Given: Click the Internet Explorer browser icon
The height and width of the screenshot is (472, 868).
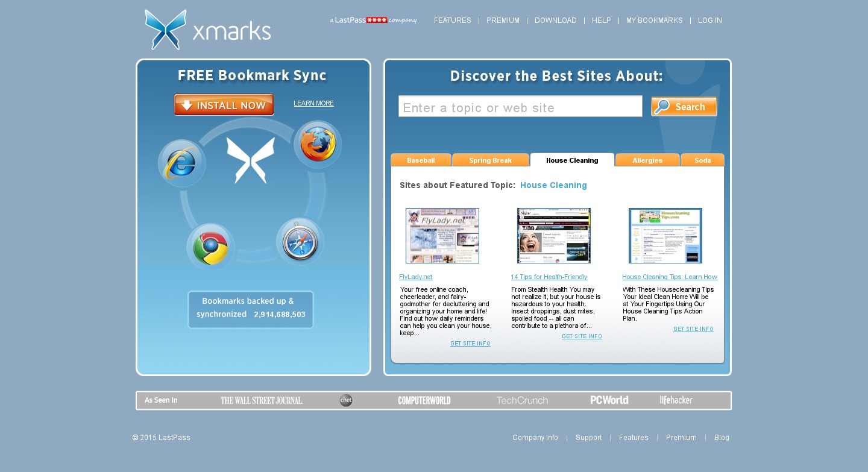Looking at the screenshot, I should click(x=181, y=163).
